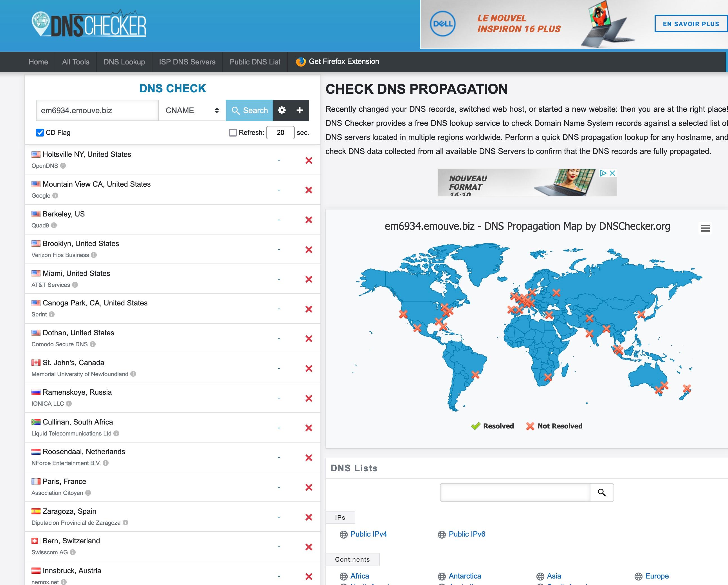Click the Search button
This screenshot has height=585, width=728.
[249, 110]
